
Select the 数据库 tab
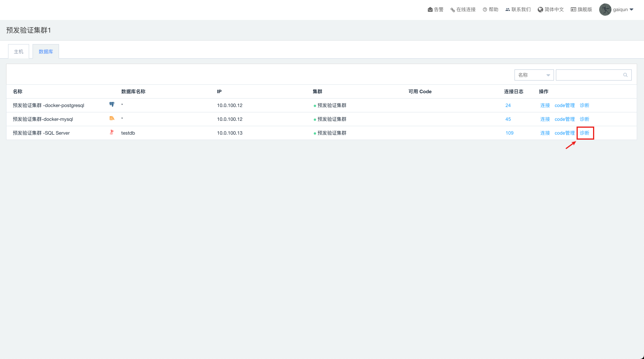(46, 52)
